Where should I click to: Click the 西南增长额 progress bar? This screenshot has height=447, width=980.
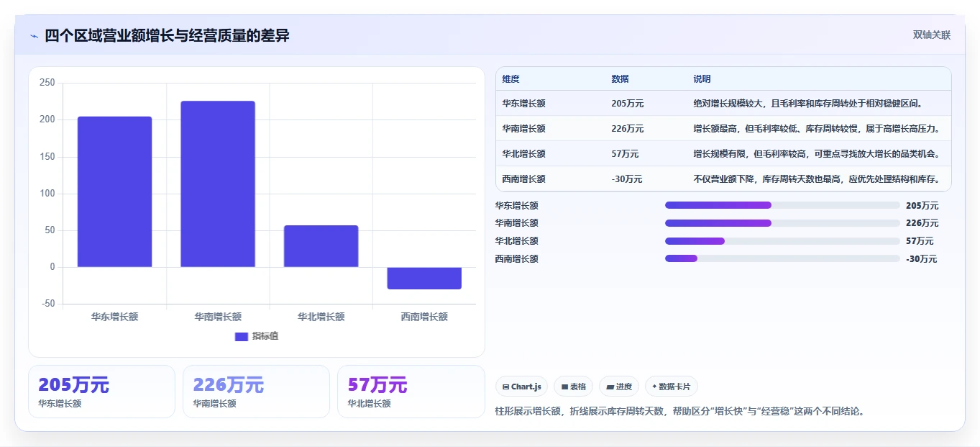point(782,258)
